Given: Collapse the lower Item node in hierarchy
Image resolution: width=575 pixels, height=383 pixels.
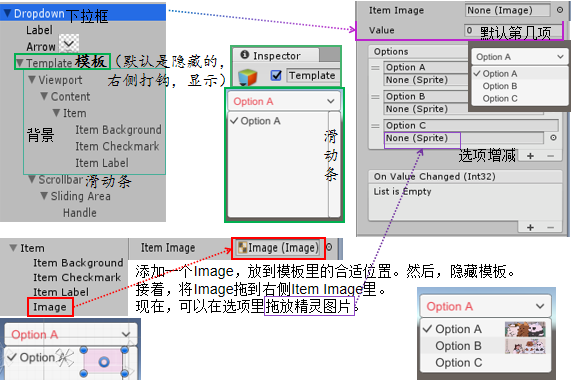Looking at the screenshot, I should point(14,248).
